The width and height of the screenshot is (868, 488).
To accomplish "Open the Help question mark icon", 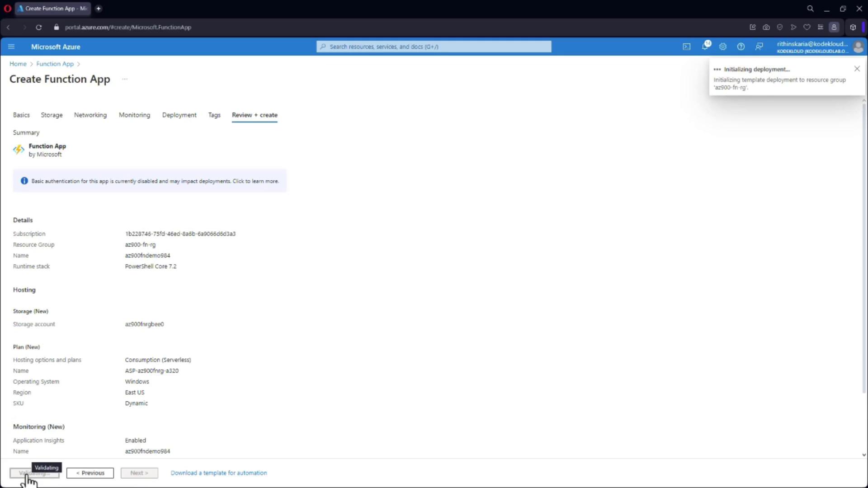I will click(741, 47).
